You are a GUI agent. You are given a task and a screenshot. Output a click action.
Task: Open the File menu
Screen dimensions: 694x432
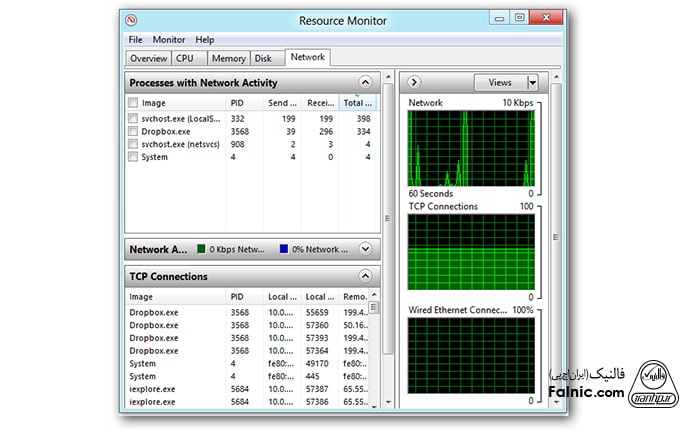tap(135, 40)
